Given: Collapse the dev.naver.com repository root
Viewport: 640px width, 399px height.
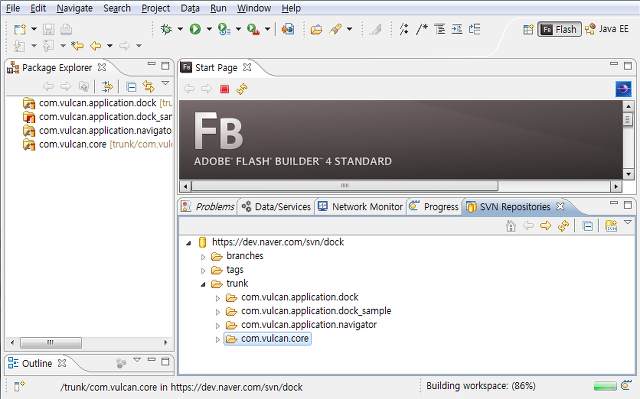Looking at the screenshot, I should 189,243.
